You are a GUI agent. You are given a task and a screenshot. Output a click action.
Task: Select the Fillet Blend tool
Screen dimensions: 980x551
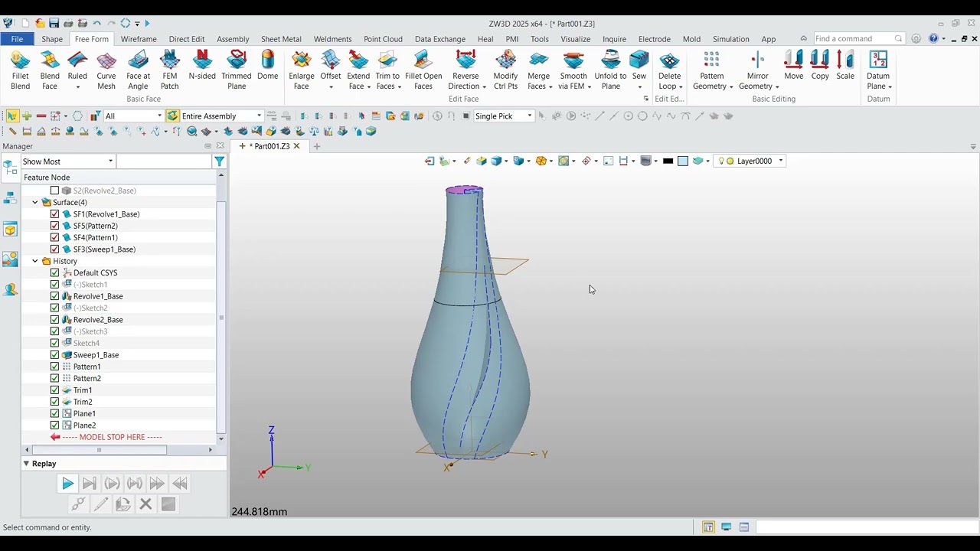click(21, 70)
